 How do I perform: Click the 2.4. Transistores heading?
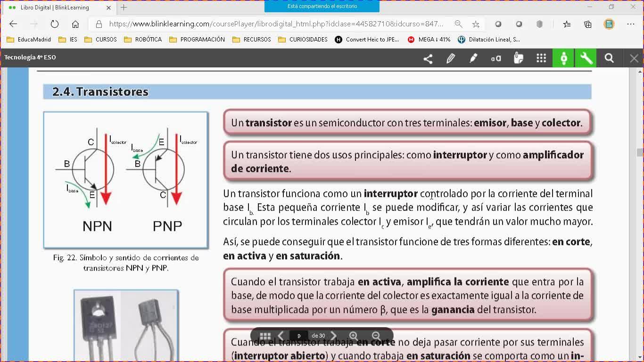point(100,91)
